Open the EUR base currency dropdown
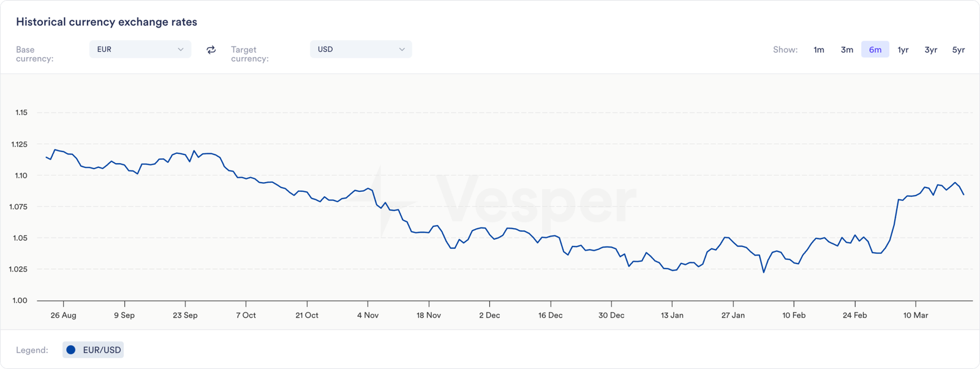 click(140, 50)
